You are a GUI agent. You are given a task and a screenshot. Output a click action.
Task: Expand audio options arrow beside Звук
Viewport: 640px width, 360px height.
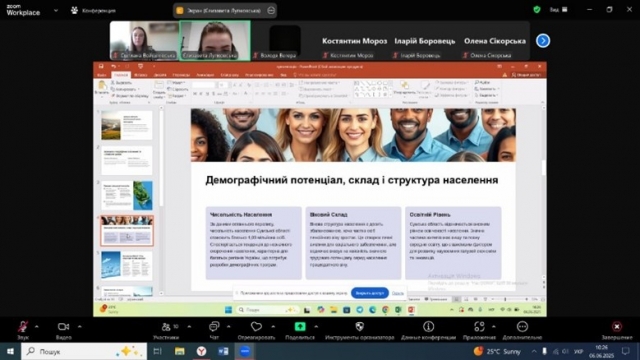(37, 327)
